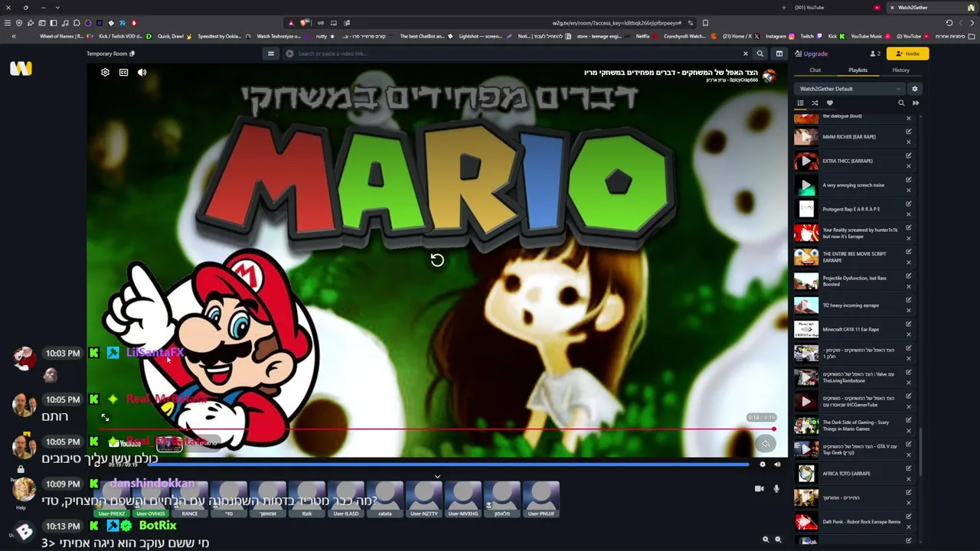The width and height of the screenshot is (980, 551).
Task: Skip to next playlist item
Action: pyautogui.click(x=916, y=103)
